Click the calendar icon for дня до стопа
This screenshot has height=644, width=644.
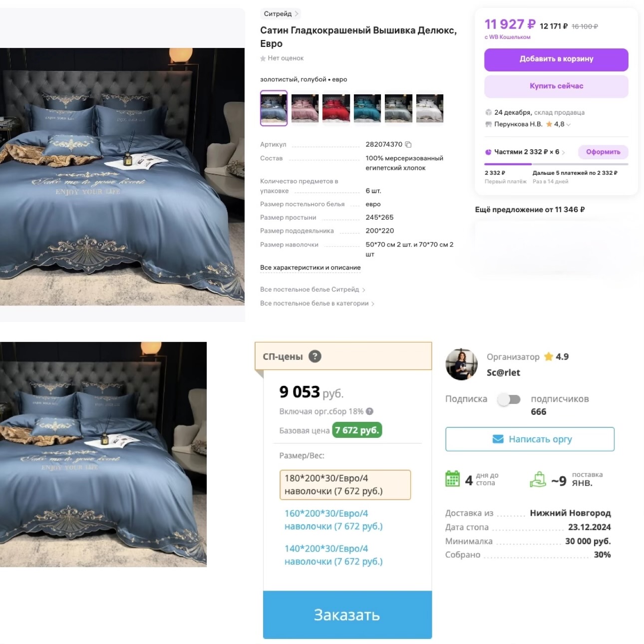(452, 478)
